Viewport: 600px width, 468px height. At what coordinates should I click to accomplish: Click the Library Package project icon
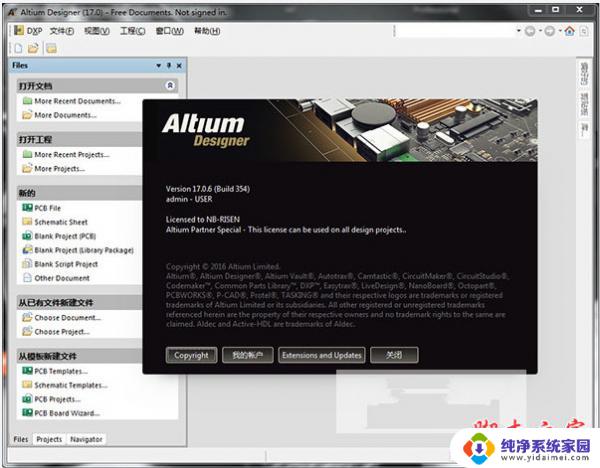coord(27,250)
